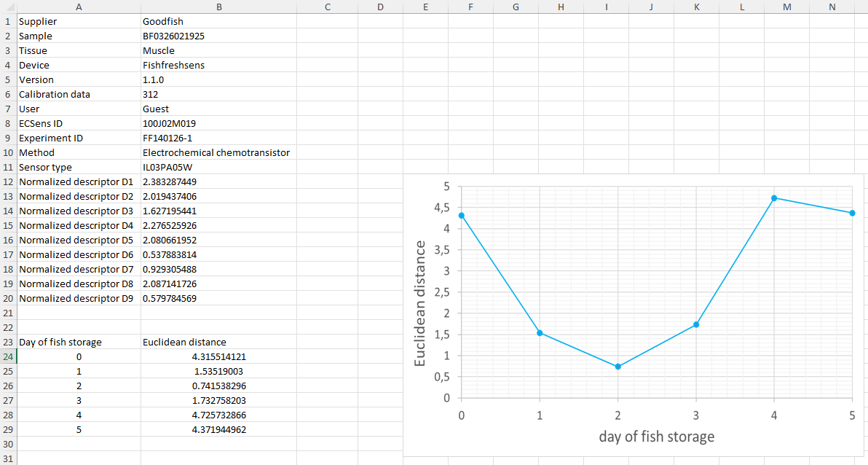868x465 pixels.
Task: Select column A header
Action: point(79,7)
